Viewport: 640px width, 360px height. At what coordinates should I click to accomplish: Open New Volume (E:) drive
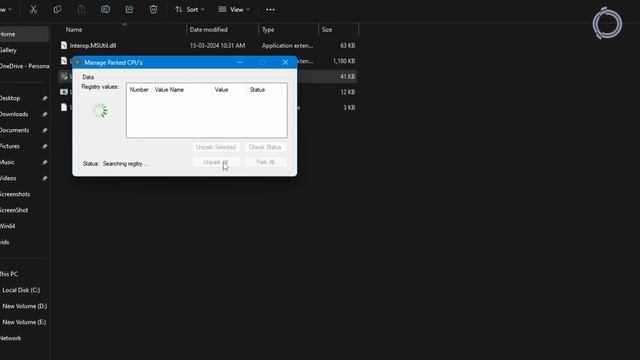[24, 322]
